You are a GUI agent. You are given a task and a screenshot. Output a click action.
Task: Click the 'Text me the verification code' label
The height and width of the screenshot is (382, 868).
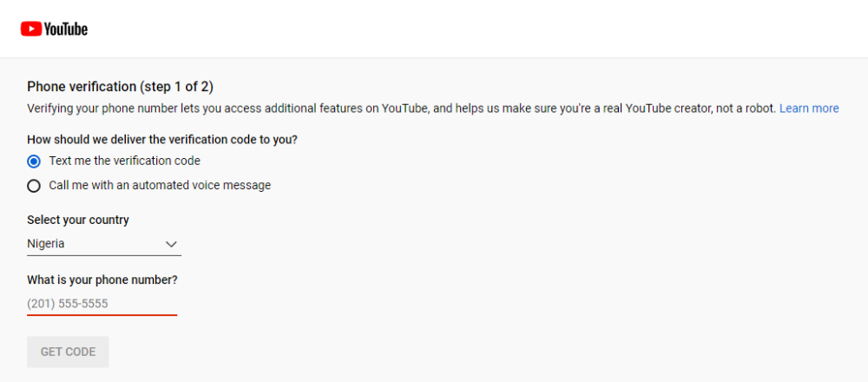[124, 161]
